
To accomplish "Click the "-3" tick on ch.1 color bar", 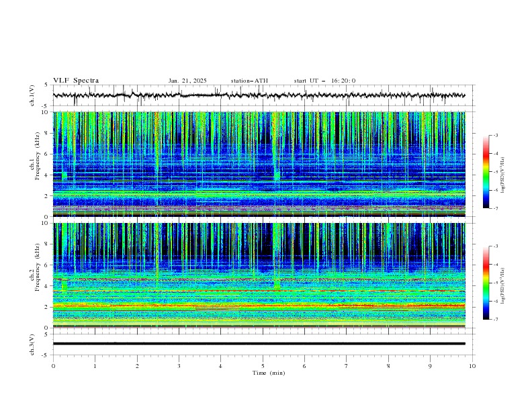I will coord(495,135).
